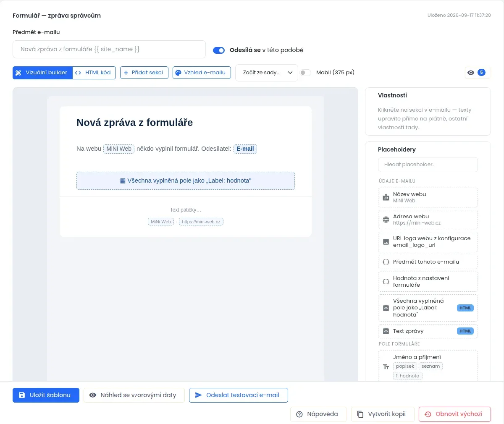The height and width of the screenshot is (424, 504).
Task: Click the paper plane icon on Odeslat testovací
Action: click(199, 395)
